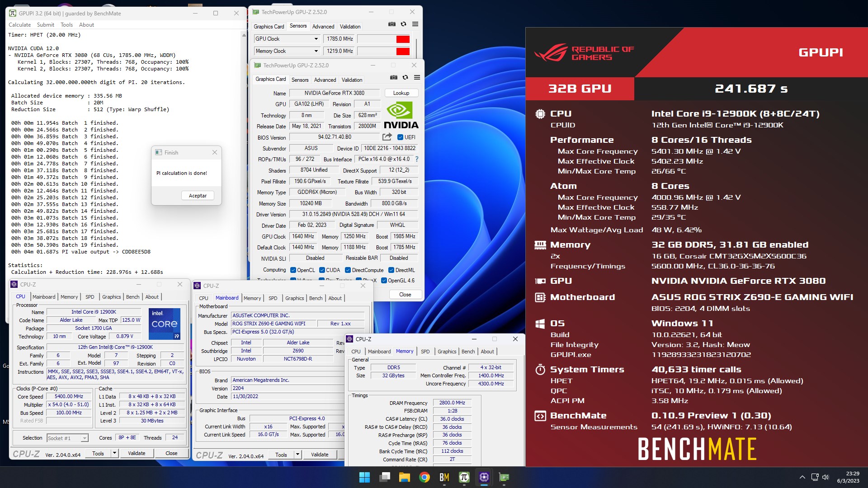Toggle UEFI checkbox in GPU-Z
The image size is (868, 488).
400,137
